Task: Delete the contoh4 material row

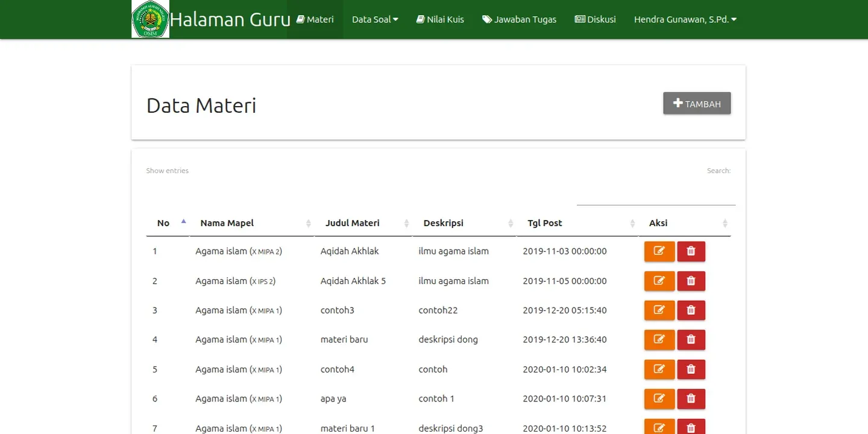Action: pyautogui.click(x=691, y=370)
